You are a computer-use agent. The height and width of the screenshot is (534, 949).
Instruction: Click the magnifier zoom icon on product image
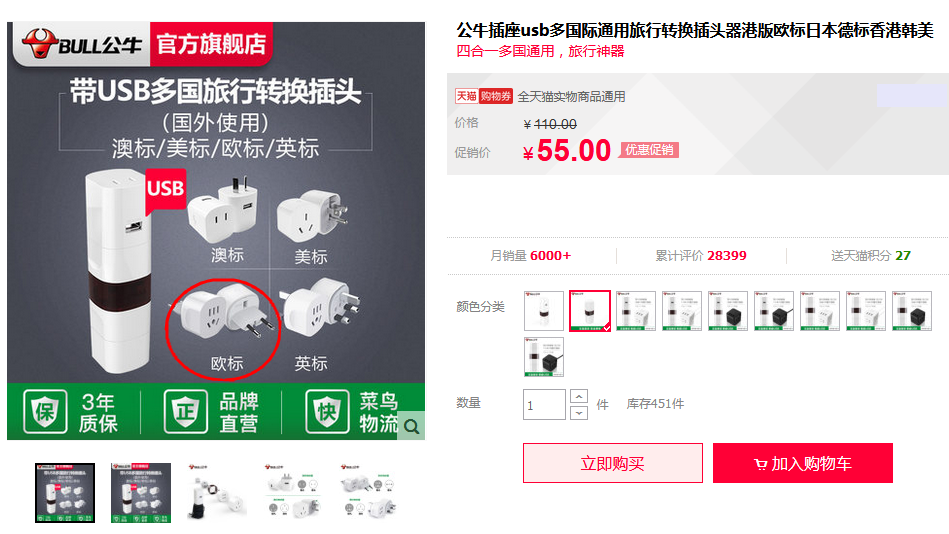tap(412, 426)
